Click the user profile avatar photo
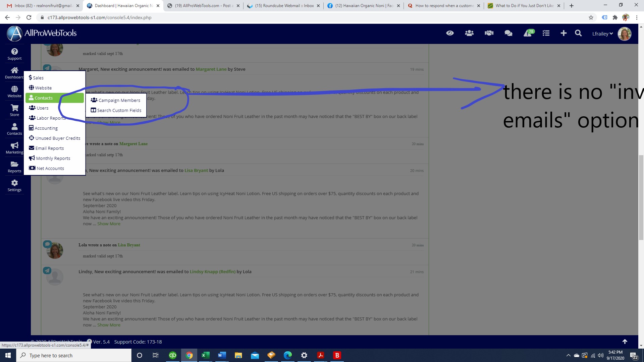The image size is (644, 362). tap(625, 34)
